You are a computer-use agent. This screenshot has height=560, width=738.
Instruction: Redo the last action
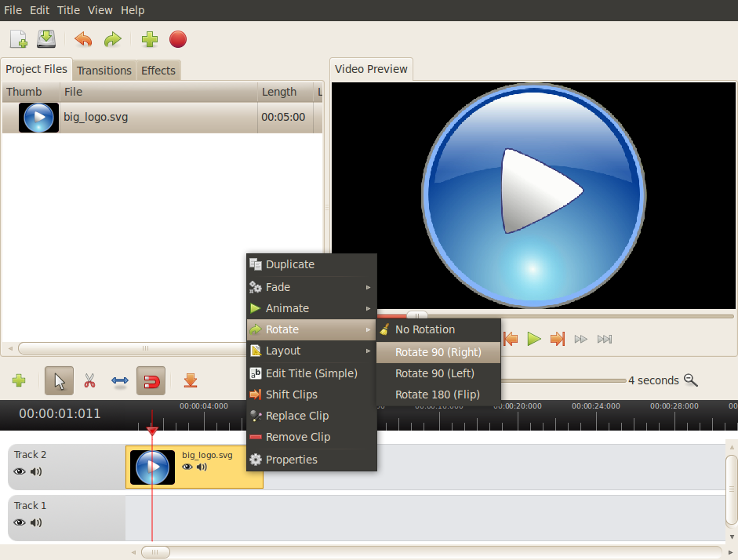(112, 38)
